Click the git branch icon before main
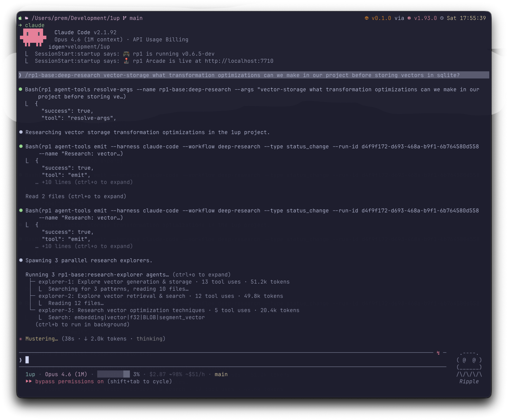Image resolution: width=508 pixels, height=420 pixels. pyautogui.click(x=125, y=18)
